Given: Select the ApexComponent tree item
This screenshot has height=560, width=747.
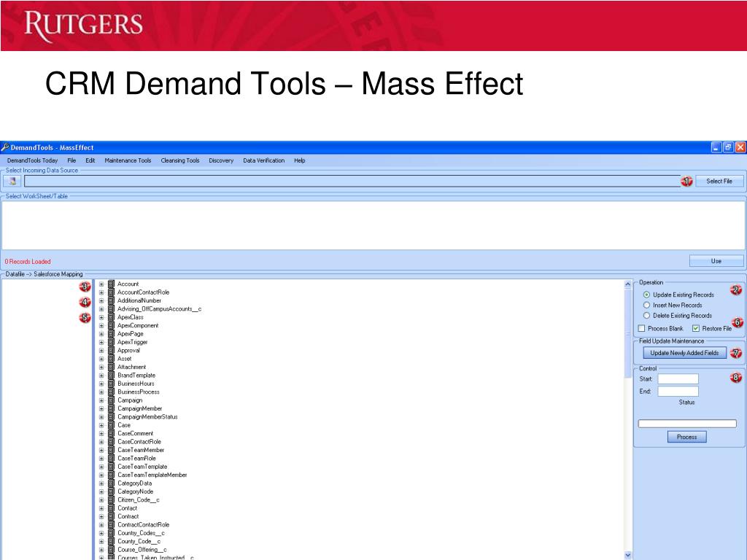Looking at the screenshot, I should click(138, 326).
